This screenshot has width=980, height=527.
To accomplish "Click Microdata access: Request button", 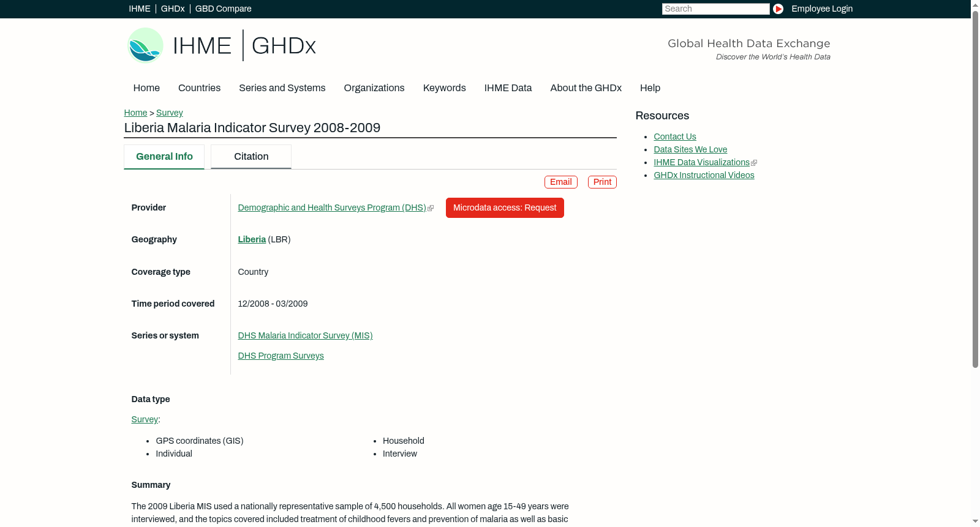I will point(505,208).
